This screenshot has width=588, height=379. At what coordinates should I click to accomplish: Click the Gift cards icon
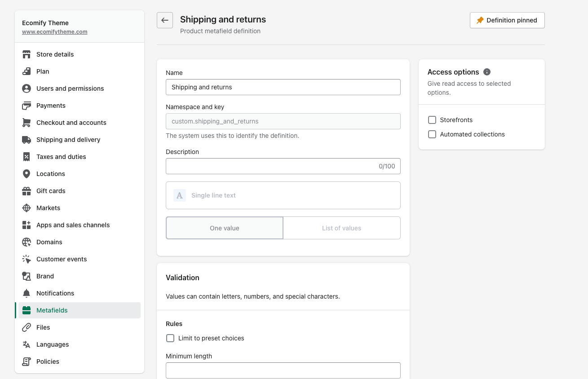pos(27,191)
